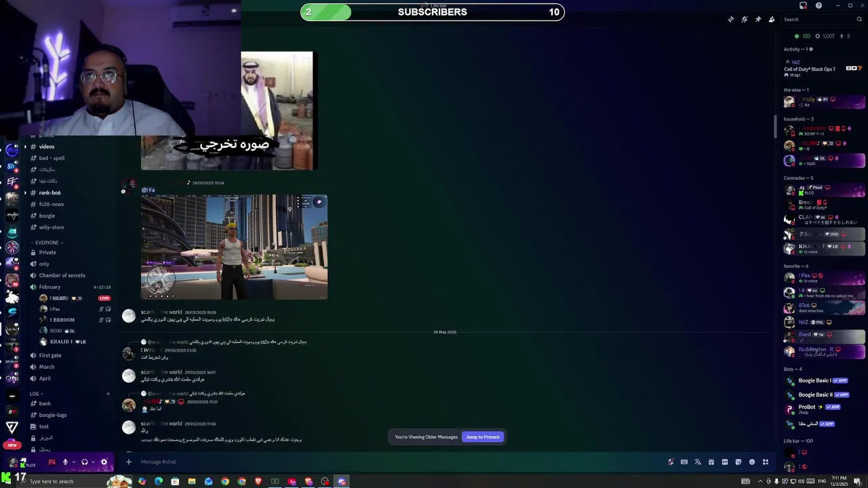Show hidden system tray icons arrow
Viewport: 868px width, 488px height.
coord(759,481)
